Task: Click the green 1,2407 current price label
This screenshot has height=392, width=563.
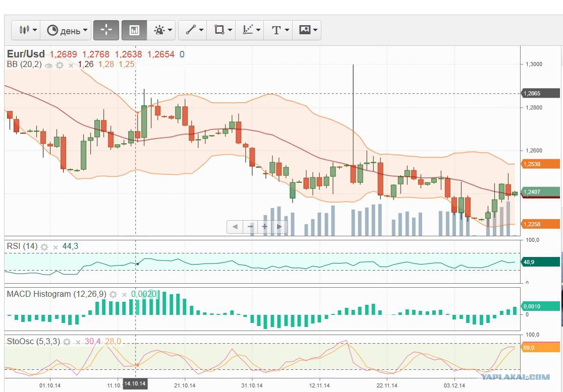Action: pos(540,192)
